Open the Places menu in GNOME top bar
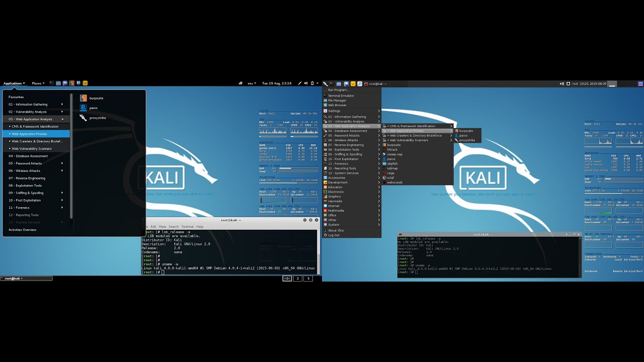The image size is (644, 362). click(x=38, y=83)
